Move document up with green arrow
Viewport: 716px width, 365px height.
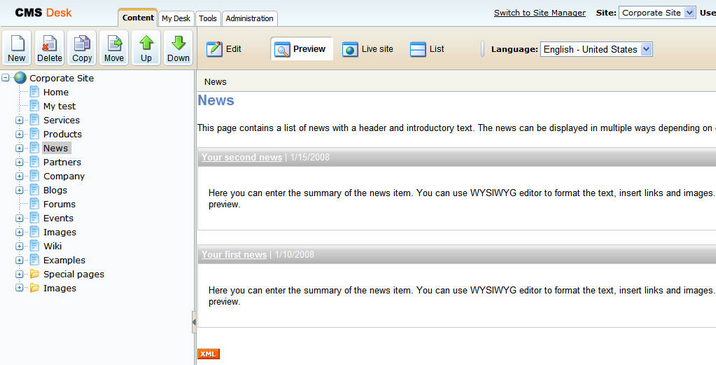(146, 48)
